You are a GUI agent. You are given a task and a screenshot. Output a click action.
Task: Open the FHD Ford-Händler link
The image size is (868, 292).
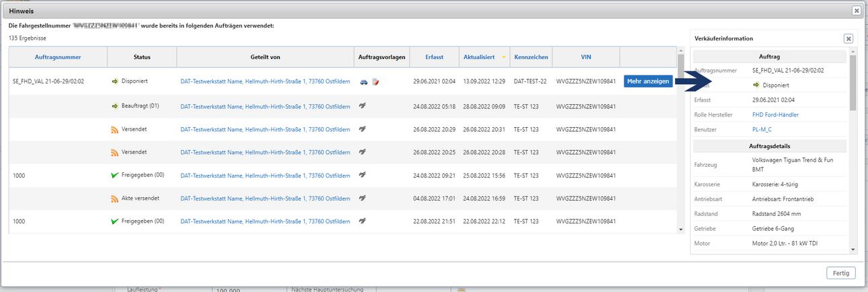775,115
